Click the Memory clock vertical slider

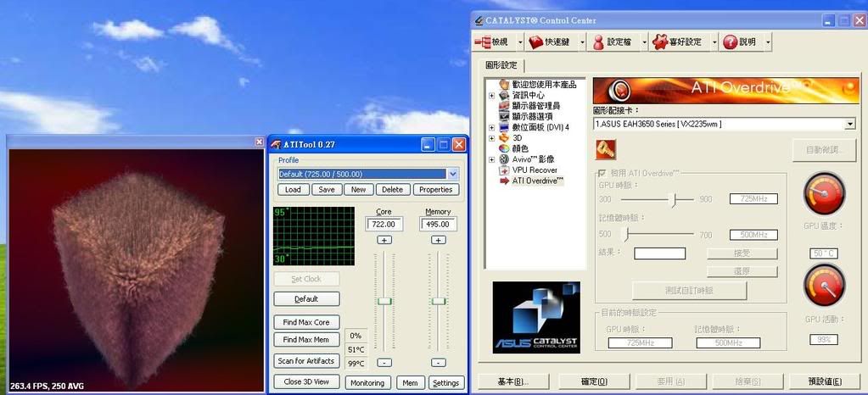(439, 301)
